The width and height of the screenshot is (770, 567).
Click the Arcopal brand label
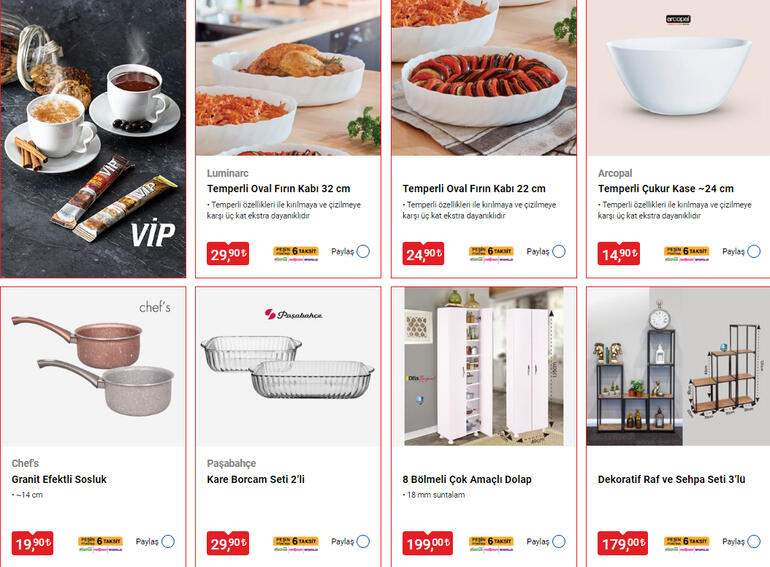tap(615, 173)
